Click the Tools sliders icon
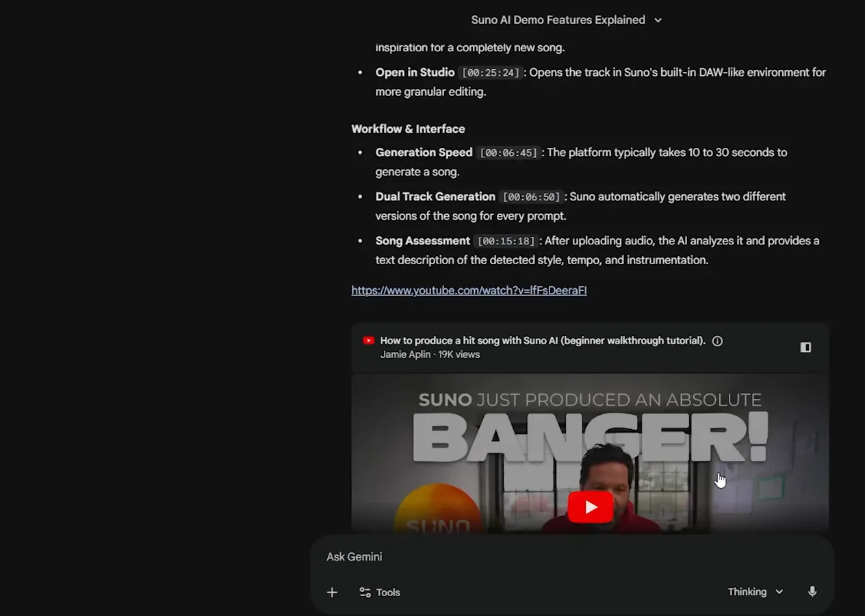The width and height of the screenshot is (865, 616). [x=365, y=592]
